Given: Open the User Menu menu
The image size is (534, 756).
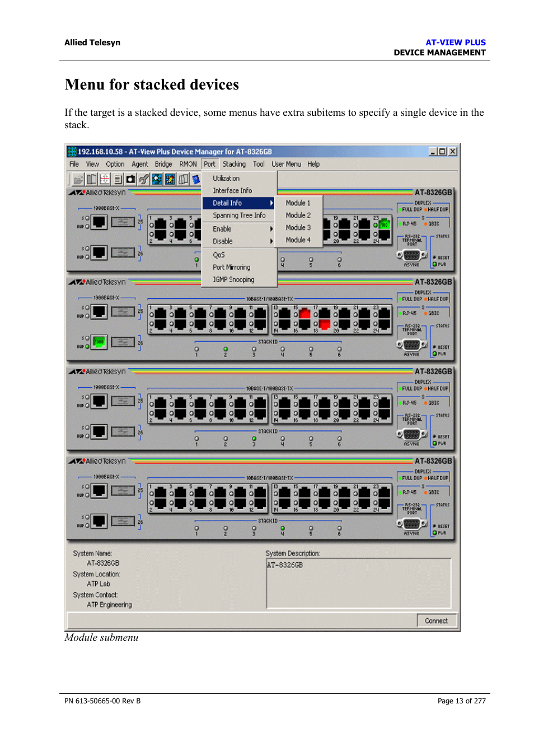Looking at the screenshot, I should coord(286,164).
